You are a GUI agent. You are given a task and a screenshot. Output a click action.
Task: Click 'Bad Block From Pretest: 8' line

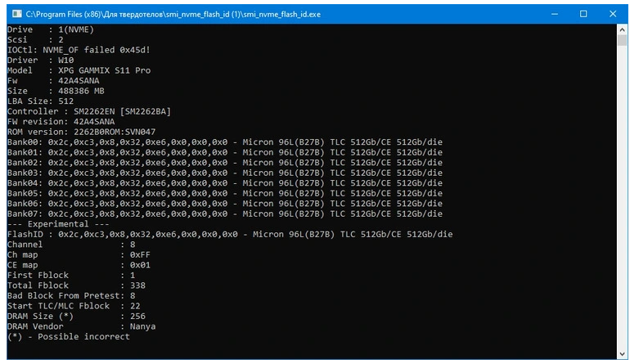(71, 296)
